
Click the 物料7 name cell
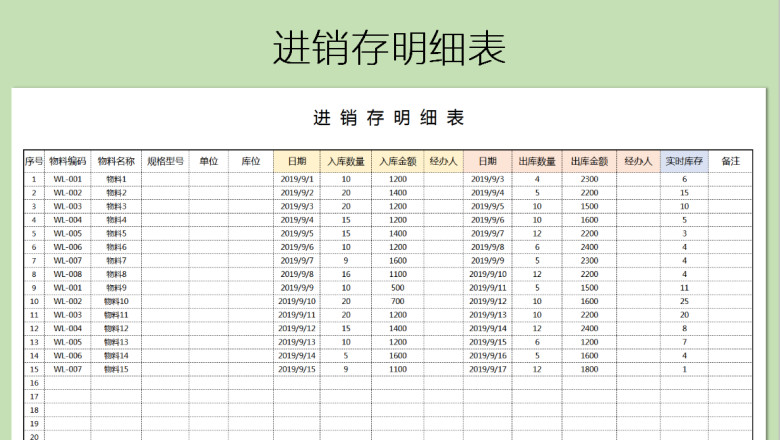click(x=116, y=261)
